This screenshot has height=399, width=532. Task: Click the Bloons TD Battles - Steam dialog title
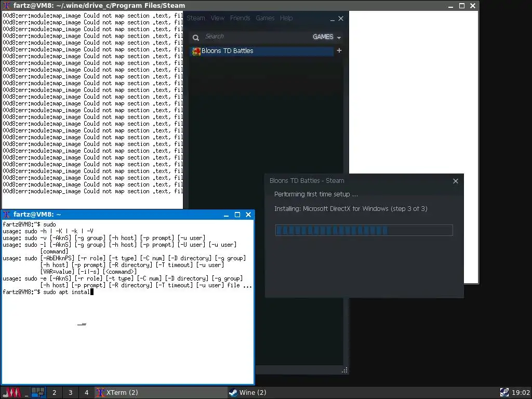pyautogui.click(x=307, y=181)
